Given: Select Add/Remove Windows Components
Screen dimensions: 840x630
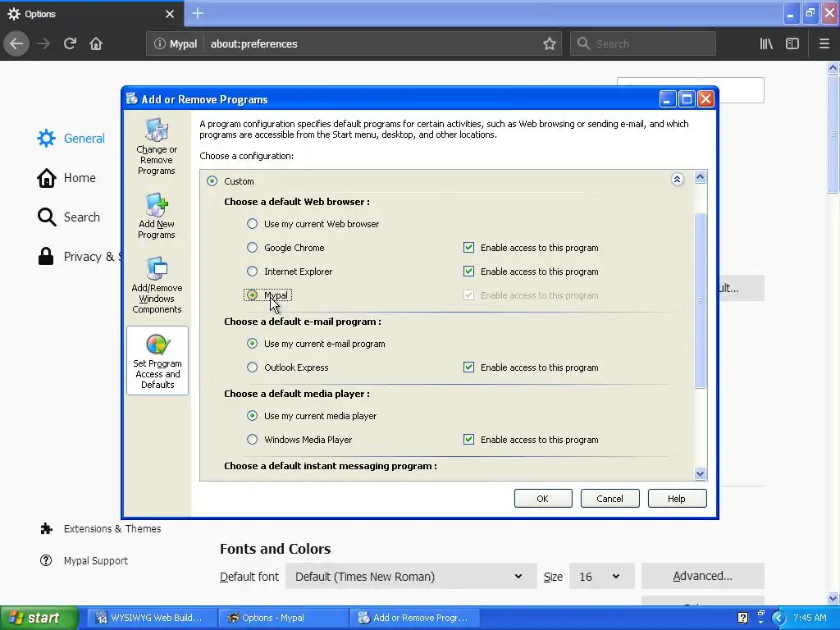Looking at the screenshot, I should 157,285.
